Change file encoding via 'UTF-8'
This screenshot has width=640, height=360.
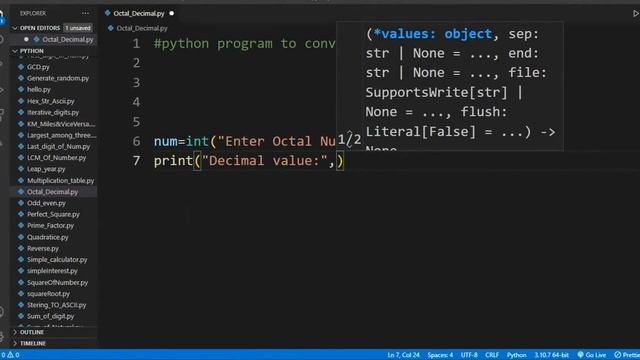coord(469,355)
